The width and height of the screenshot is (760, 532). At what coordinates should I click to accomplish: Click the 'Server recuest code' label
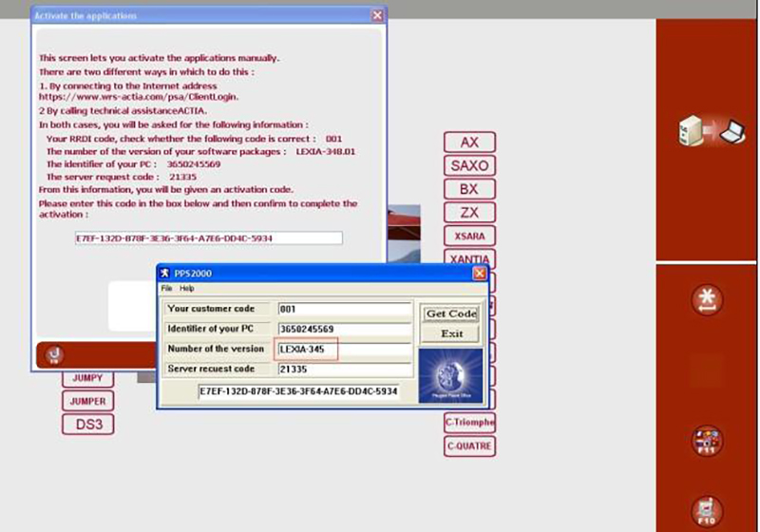(211, 369)
